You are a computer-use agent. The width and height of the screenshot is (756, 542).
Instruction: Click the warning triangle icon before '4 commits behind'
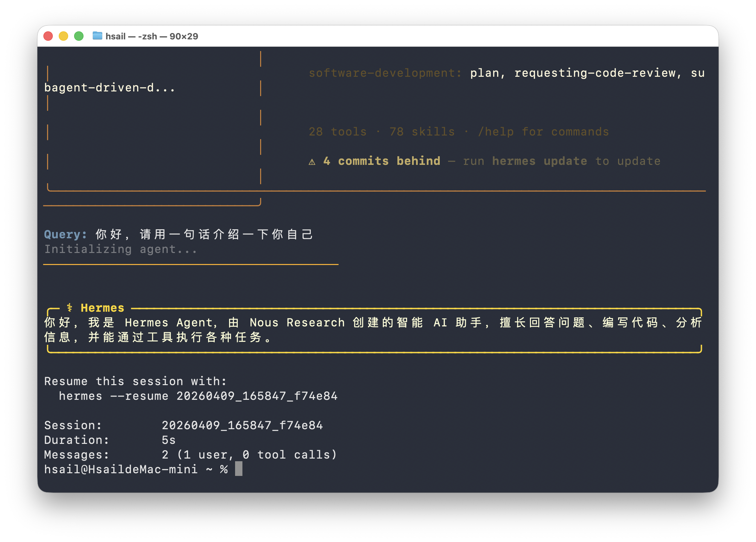[312, 162]
